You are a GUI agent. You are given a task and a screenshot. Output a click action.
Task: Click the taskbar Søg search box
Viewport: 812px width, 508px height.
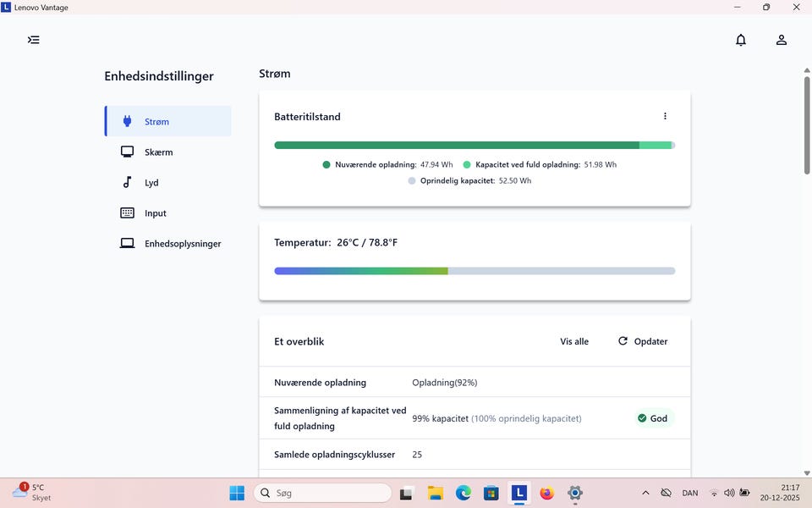click(322, 493)
